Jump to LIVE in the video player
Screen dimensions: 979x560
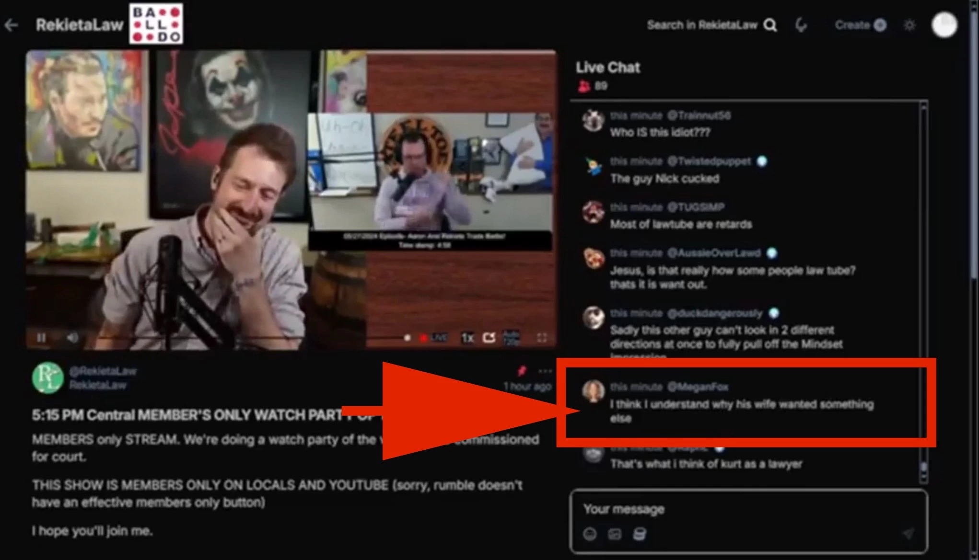[434, 338]
